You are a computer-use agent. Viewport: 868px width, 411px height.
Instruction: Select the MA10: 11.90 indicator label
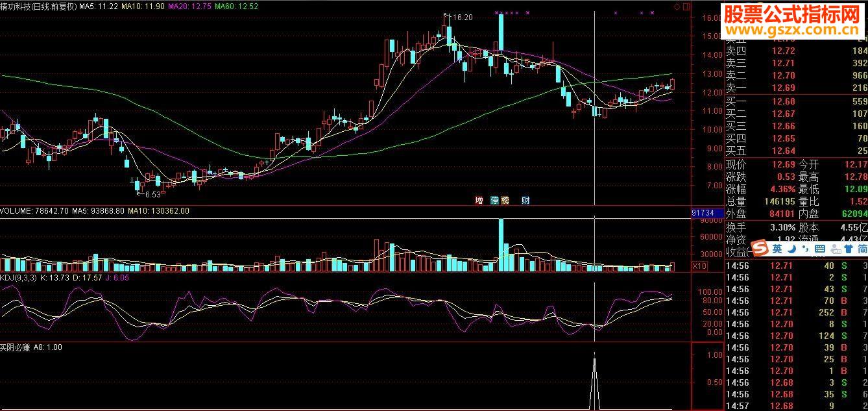(x=143, y=6)
